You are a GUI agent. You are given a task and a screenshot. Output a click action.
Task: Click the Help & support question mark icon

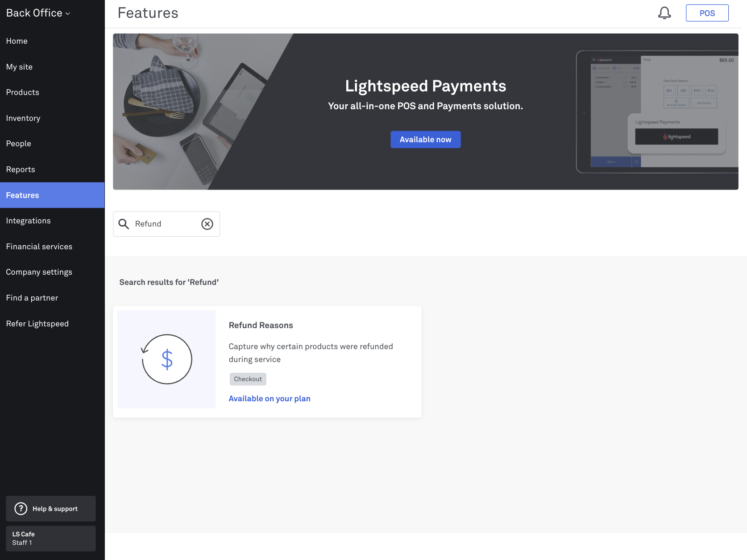pos(21,509)
